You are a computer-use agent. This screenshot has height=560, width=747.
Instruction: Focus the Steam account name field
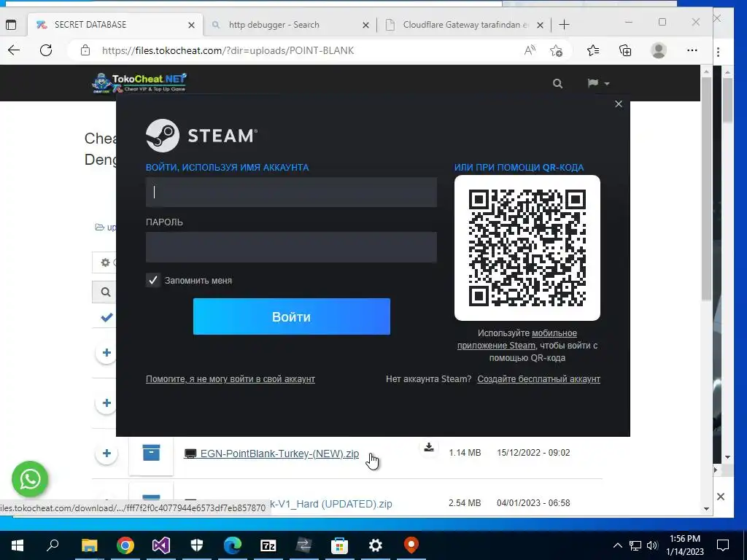291,192
